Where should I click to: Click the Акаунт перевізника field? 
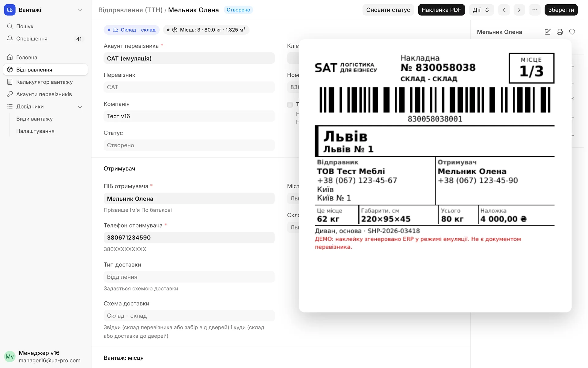pyautogui.click(x=189, y=58)
